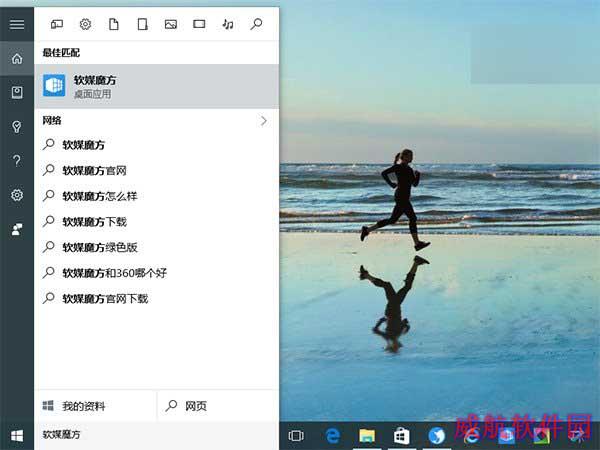Open the blue bird app on taskbar

point(437,435)
